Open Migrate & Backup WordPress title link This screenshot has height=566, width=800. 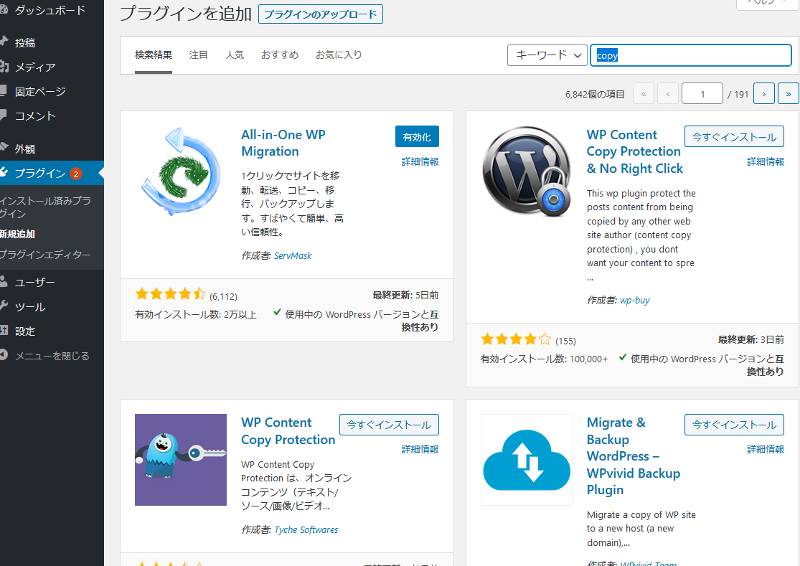pos(633,456)
